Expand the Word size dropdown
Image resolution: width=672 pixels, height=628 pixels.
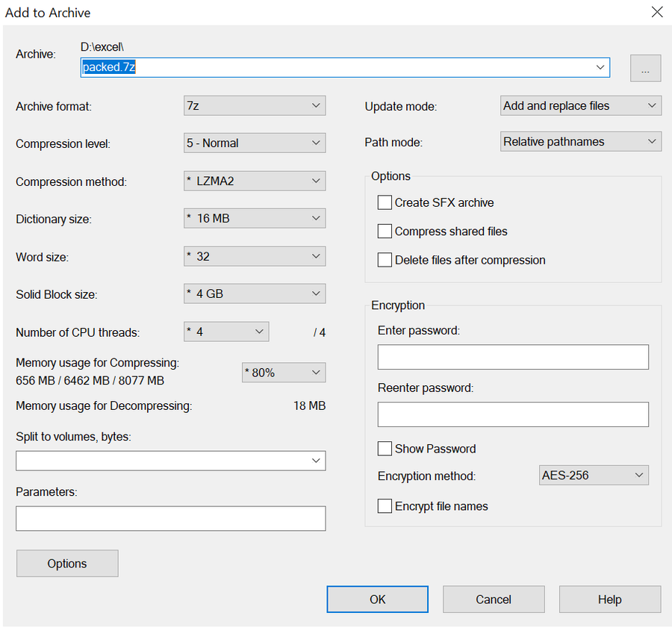[x=255, y=256]
